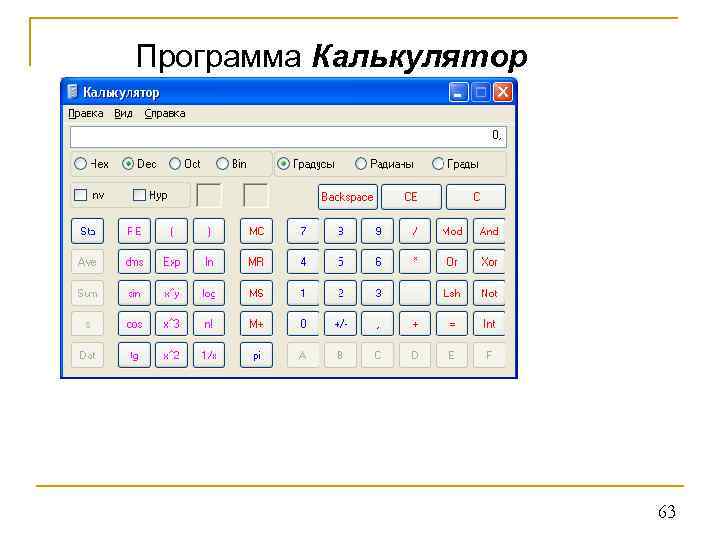
Task: Insert pi constant
Action: point(256,355)
